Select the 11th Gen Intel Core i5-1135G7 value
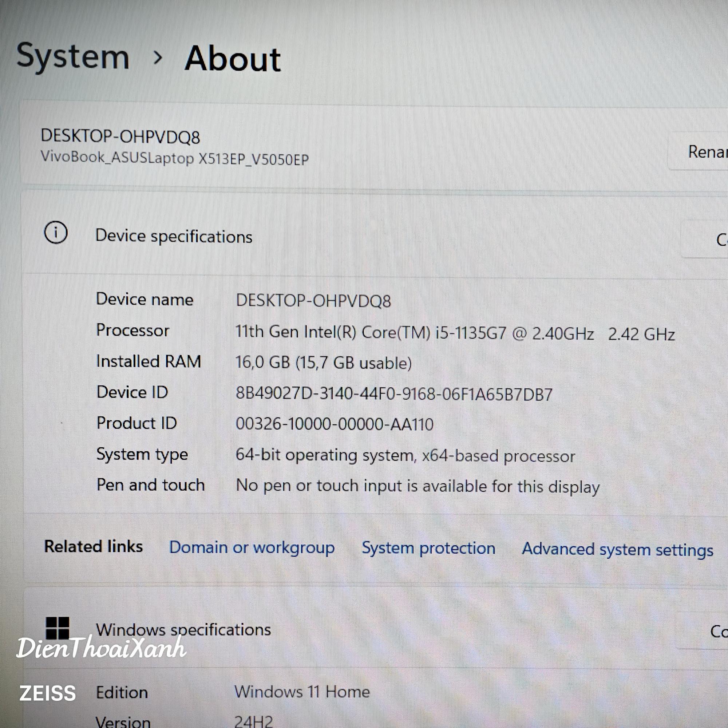 [455, 333]
